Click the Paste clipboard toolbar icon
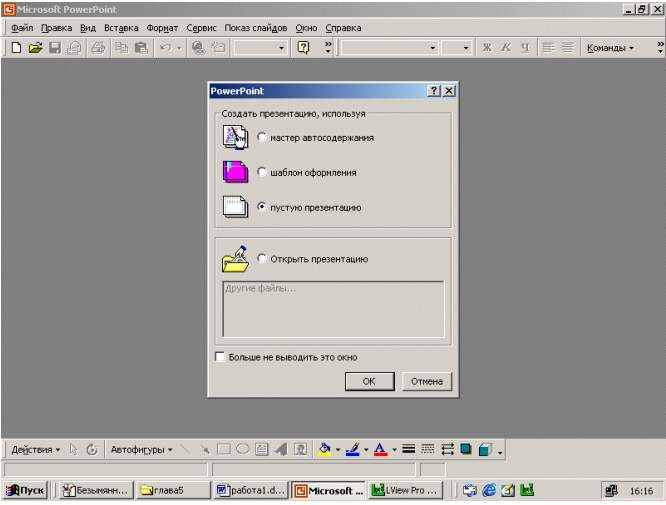Viewport: 666px width, 505px height. click(x=141, y=48)
